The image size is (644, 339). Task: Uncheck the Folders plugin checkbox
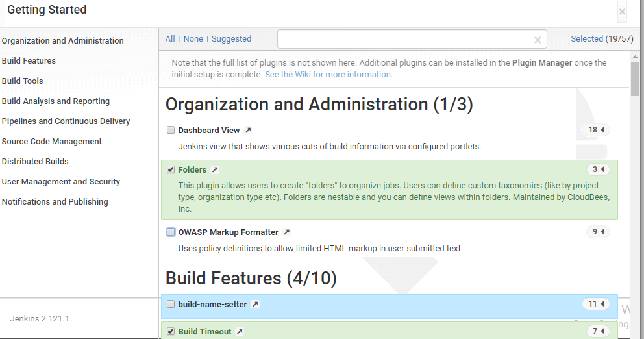pos(171,170)
